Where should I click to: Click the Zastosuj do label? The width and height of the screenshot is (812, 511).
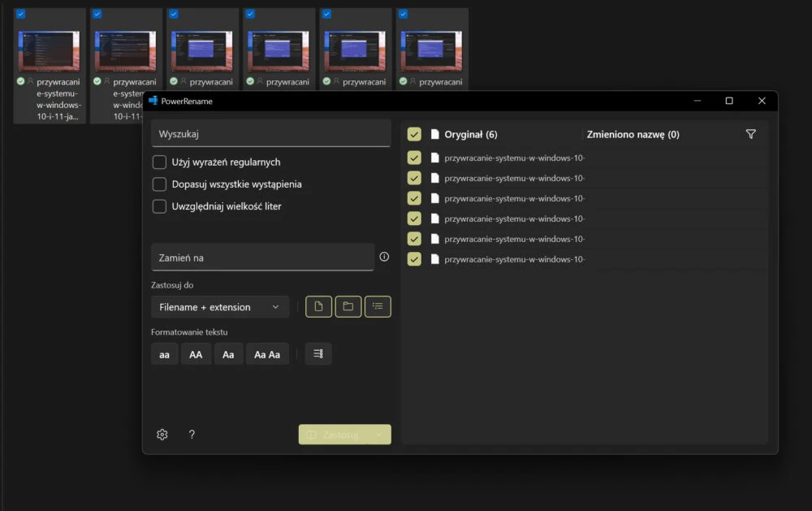[172, 285]
